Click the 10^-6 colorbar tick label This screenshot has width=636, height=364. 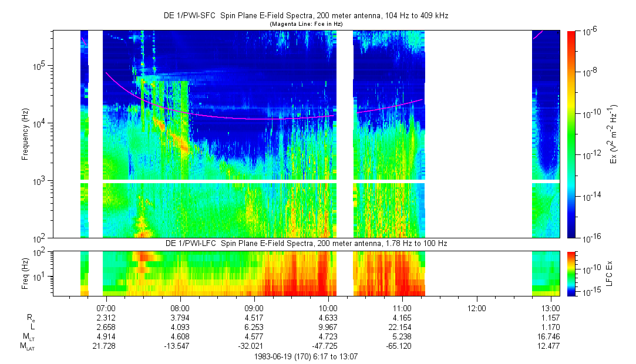click(590, 32)
